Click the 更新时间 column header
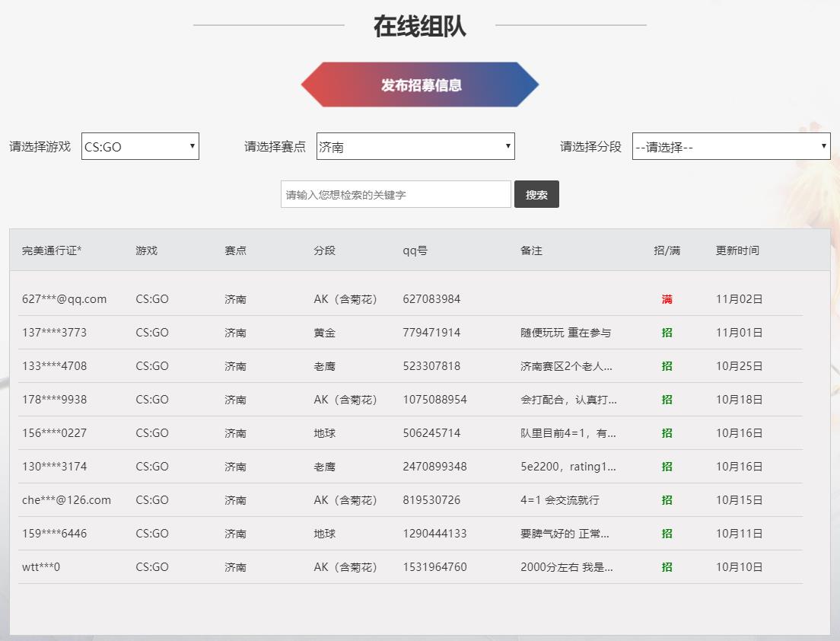The width and height of the screenshot is (840, 641). [x=737, y=250]
